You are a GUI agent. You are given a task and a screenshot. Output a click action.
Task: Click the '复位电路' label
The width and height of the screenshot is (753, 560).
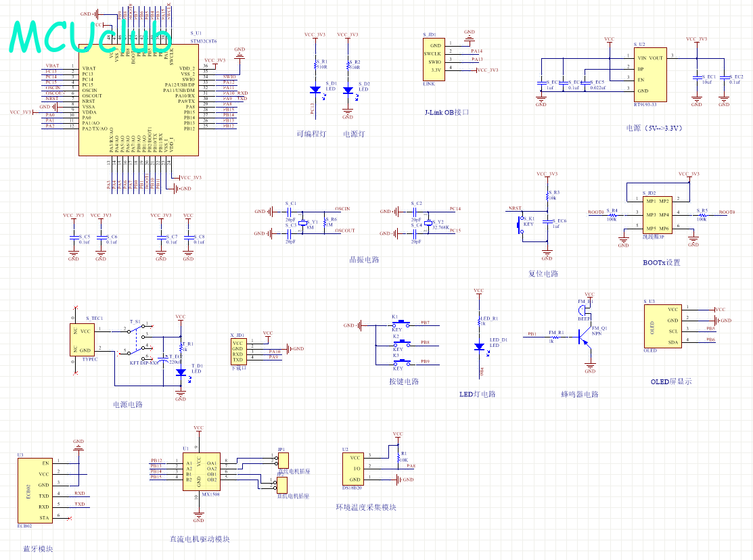coord(543,274)
